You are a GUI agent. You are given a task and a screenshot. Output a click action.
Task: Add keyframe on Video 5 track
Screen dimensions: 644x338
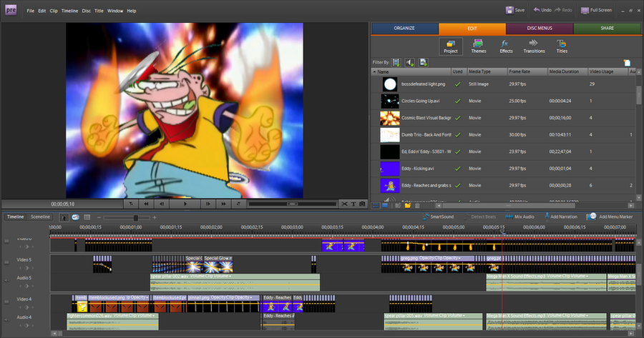(26, 268)
